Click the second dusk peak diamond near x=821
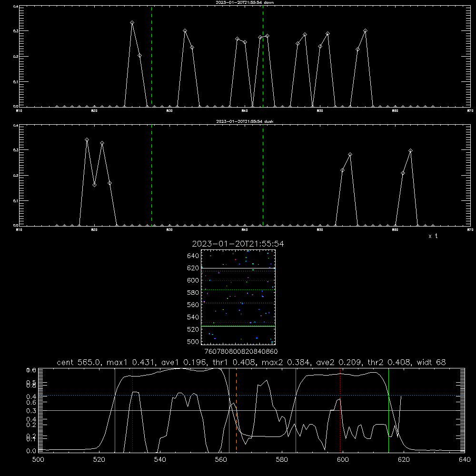Screen dimensions: 476x476 [x=102, y=143]
